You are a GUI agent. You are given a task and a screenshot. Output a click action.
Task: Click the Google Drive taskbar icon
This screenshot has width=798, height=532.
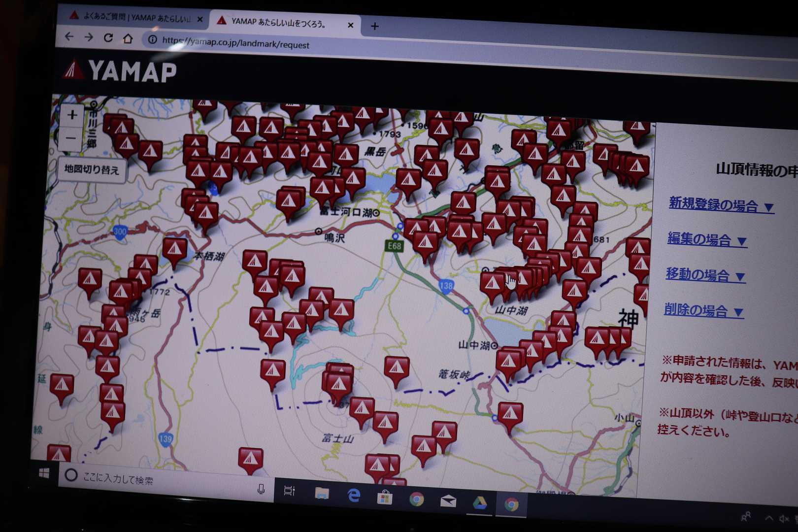(x=479, y=502)
